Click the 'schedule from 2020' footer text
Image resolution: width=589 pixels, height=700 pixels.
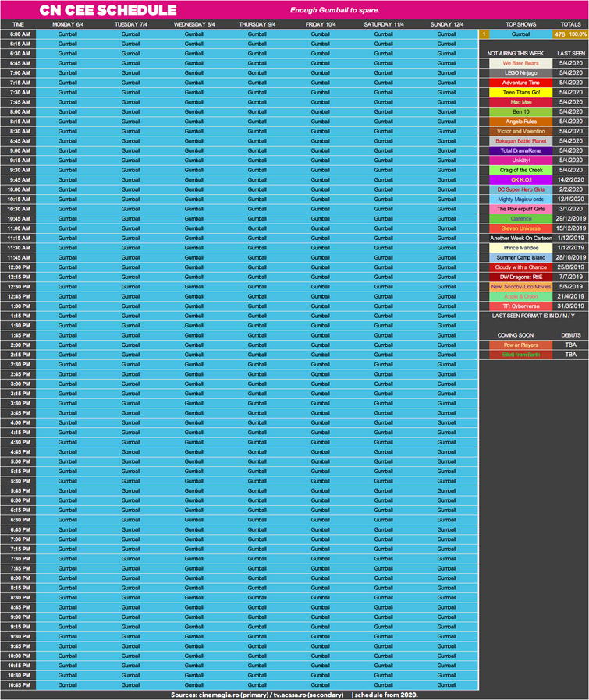pos(385,695)
